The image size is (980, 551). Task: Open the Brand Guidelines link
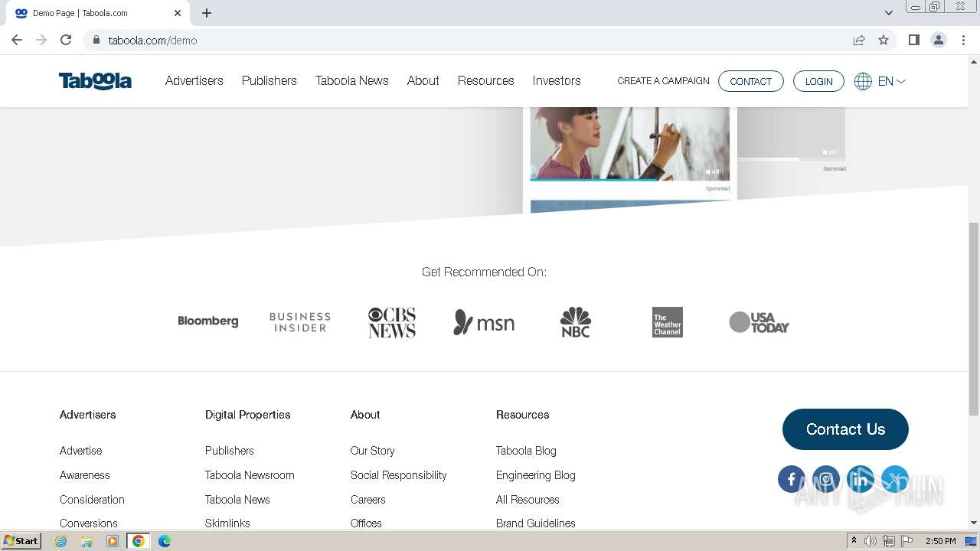point(536,523)
